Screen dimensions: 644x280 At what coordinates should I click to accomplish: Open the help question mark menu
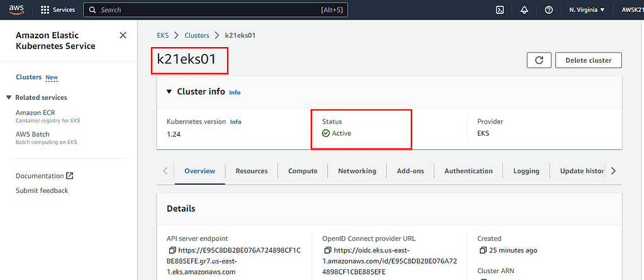click(548, 10)
